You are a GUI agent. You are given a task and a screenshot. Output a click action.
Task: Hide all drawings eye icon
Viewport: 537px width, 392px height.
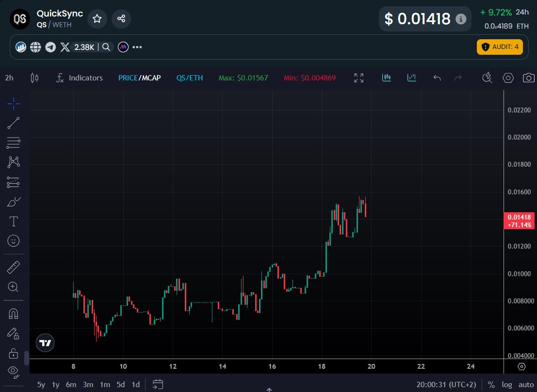click(14, 372)
